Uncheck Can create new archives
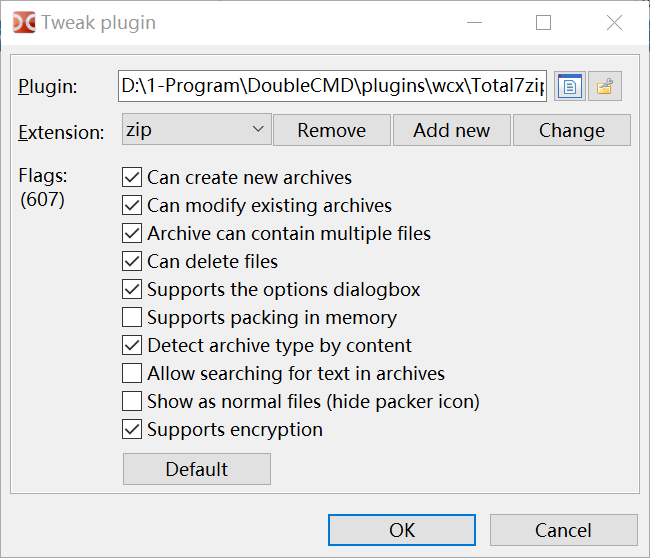This screenshot has height=558, width=650. point(132,178)
